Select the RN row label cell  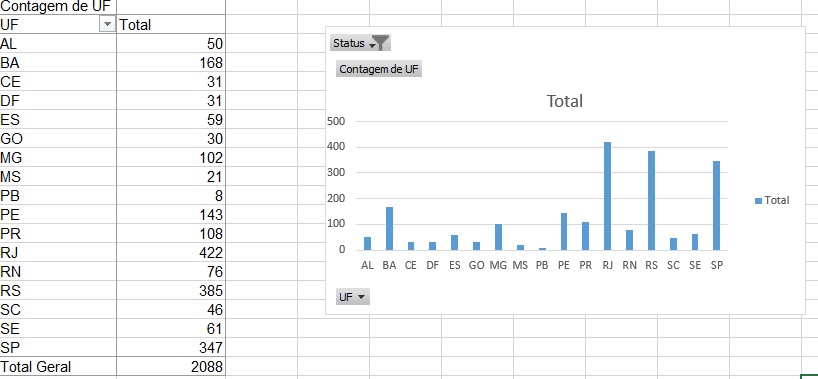58,271
